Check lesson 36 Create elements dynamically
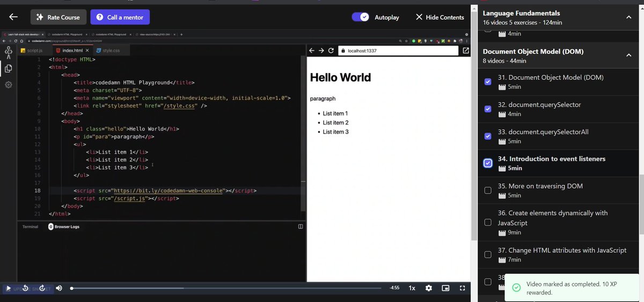 tap(488, 223)
